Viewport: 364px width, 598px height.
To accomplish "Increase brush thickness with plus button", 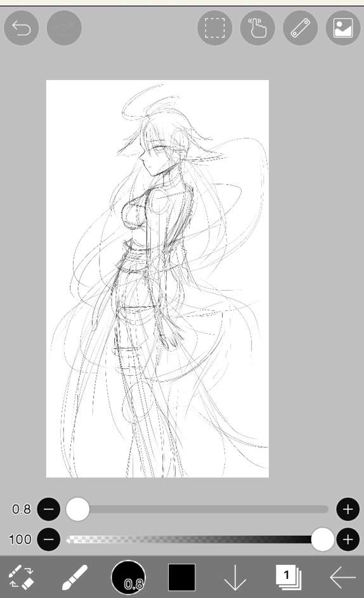I will click(348, 509).
